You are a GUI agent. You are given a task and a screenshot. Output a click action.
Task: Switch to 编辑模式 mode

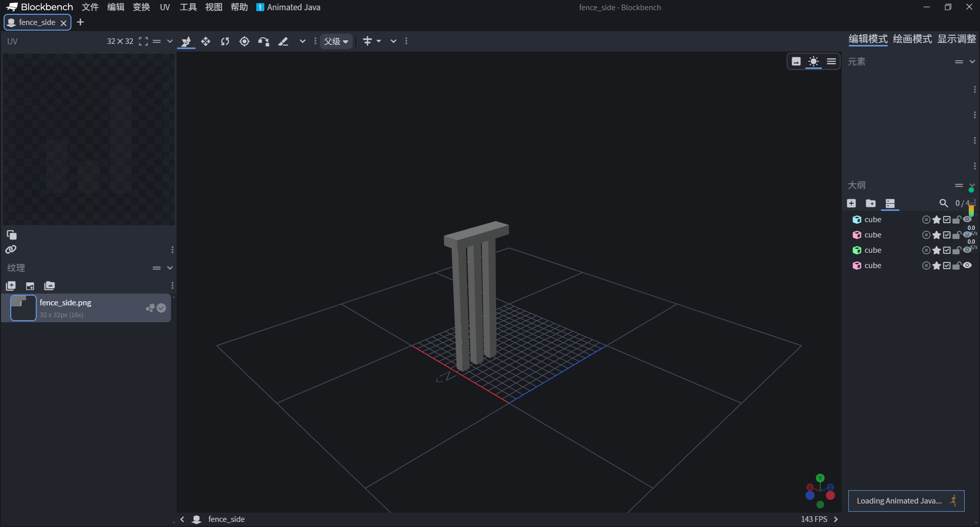868,39
